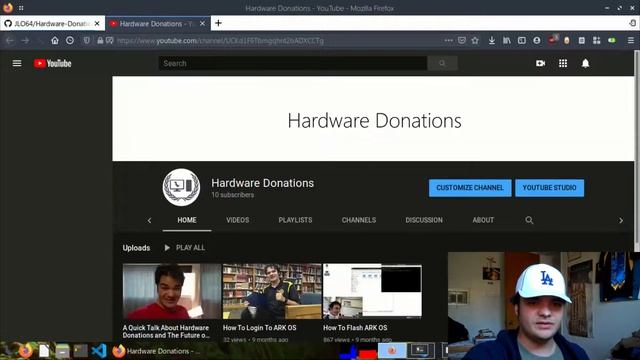Open the create video camera icon
This screenshot has width=640, height=360.
540,63
